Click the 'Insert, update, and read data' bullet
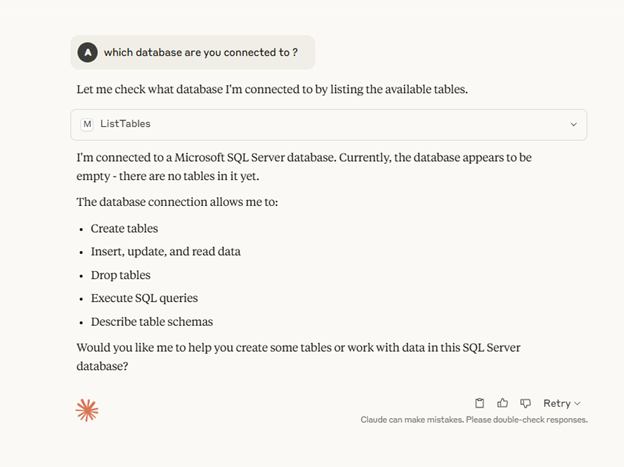The image size is (624, 467). [x=166, y=252]
